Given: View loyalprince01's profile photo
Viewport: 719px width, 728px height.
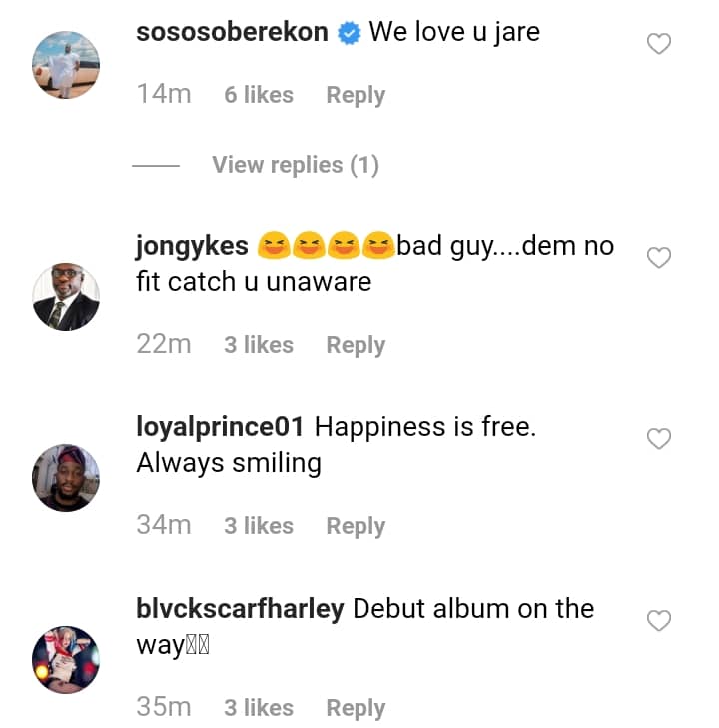Looking at the screenshot, I should 66,478.
